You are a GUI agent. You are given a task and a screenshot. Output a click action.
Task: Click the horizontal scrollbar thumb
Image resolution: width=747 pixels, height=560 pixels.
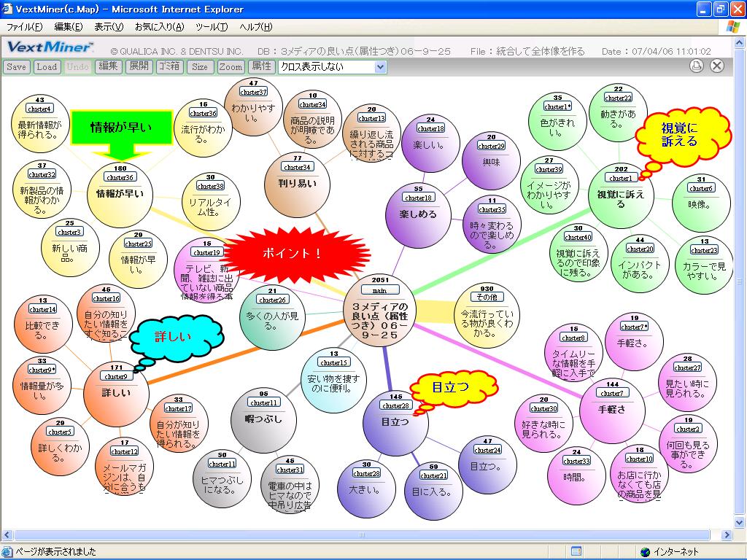361,534
